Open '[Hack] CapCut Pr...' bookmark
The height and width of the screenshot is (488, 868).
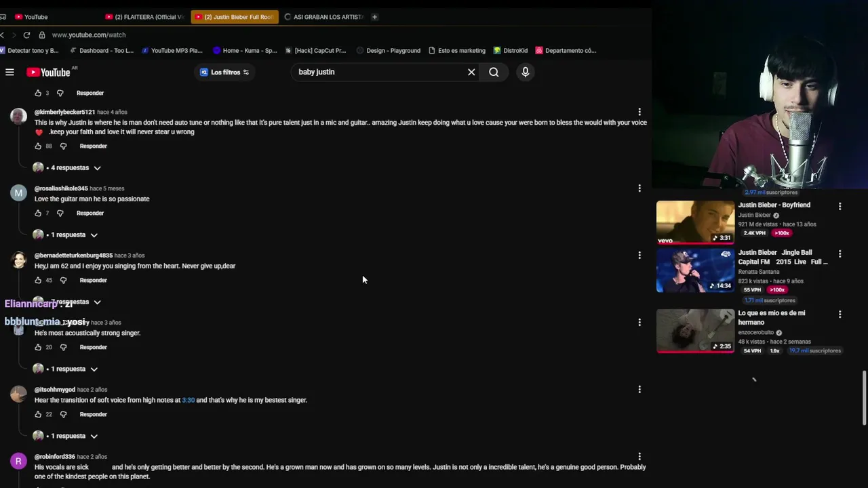pyautogui.click(x=315, y=50)
